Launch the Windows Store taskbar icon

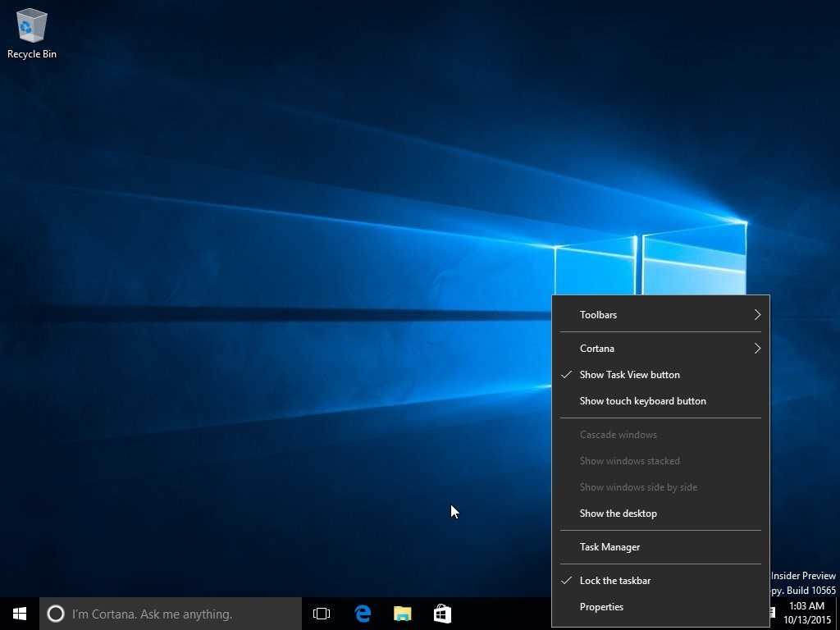click(x=442, y=614)
